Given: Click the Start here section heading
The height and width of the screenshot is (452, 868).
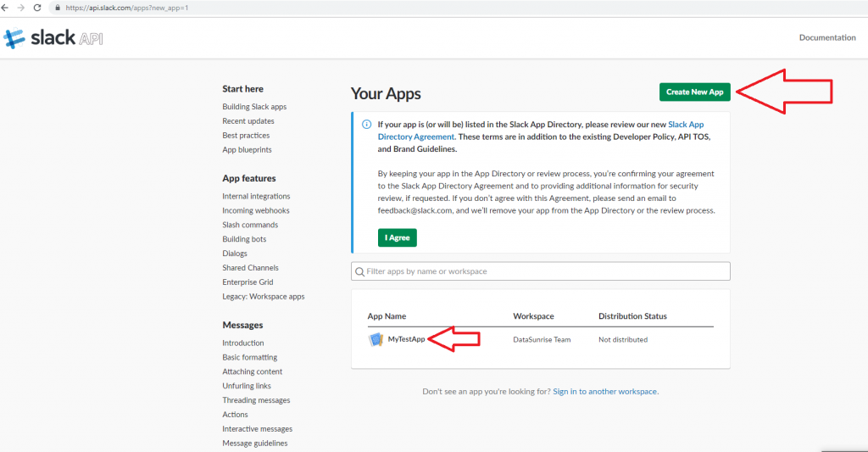Looking at the screenshot, I should tap(242, 89).
